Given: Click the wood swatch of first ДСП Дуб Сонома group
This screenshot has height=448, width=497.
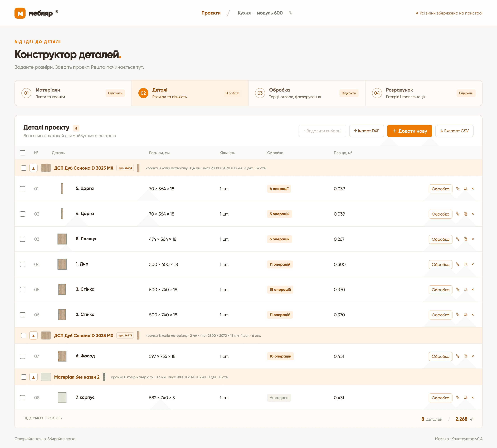Looking at the screenshot, I should point(46,168).
